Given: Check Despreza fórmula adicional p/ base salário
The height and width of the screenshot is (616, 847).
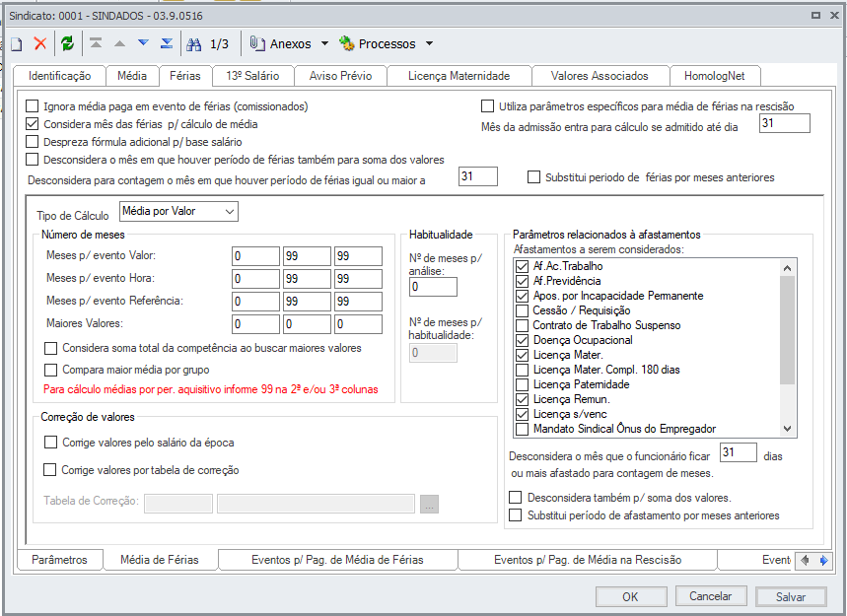Looking at the screenshot, I should (x=33, y=142).
